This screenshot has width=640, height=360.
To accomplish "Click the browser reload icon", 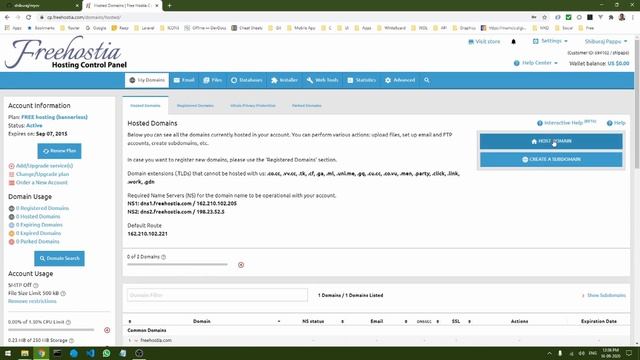I will pyautogui.click(x=29, y=17).
